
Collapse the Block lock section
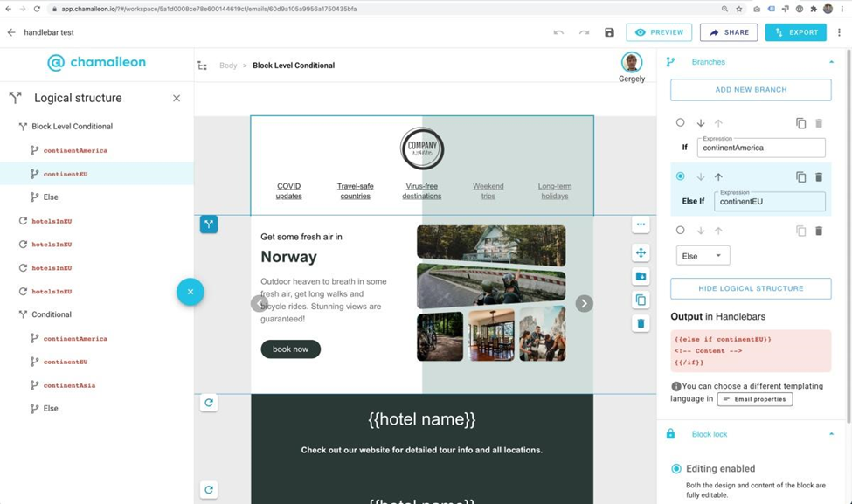pyautogui.click(x=831, y=434)
